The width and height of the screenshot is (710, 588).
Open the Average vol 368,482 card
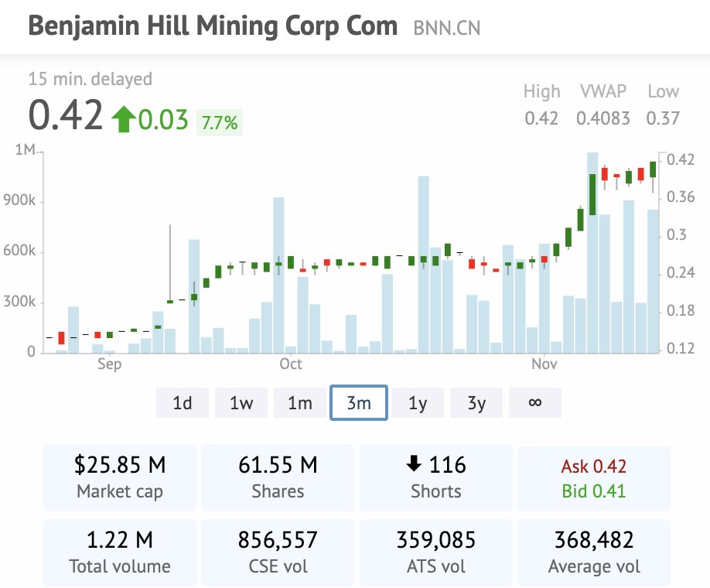(594, 552)
